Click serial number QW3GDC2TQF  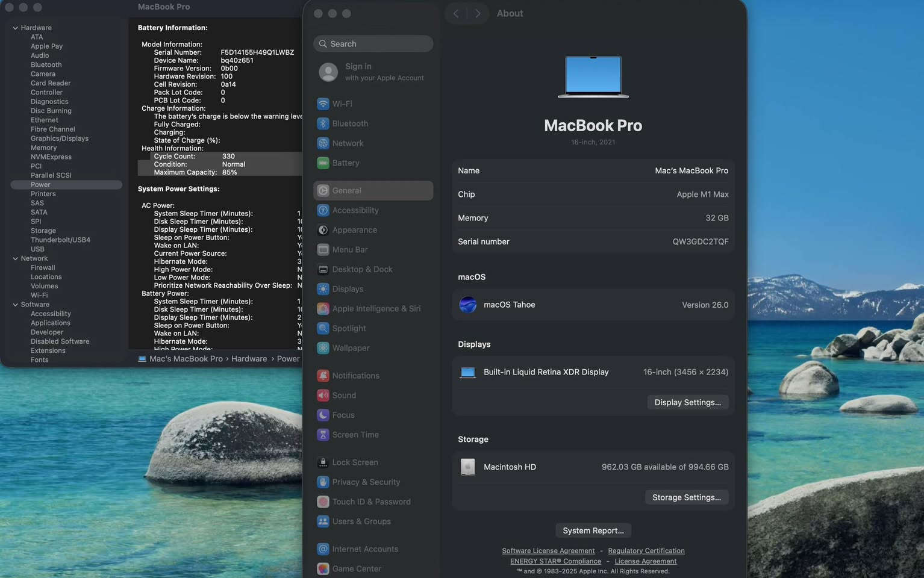[701, 241]
